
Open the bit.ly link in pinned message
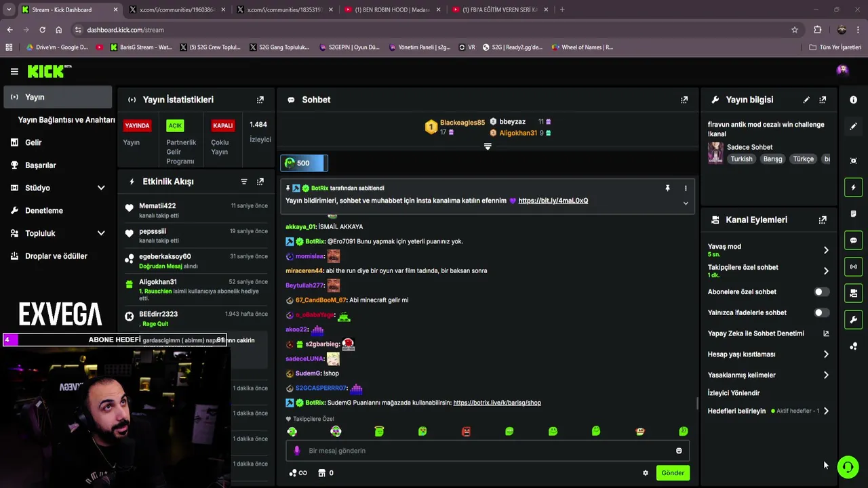point(553,201)
